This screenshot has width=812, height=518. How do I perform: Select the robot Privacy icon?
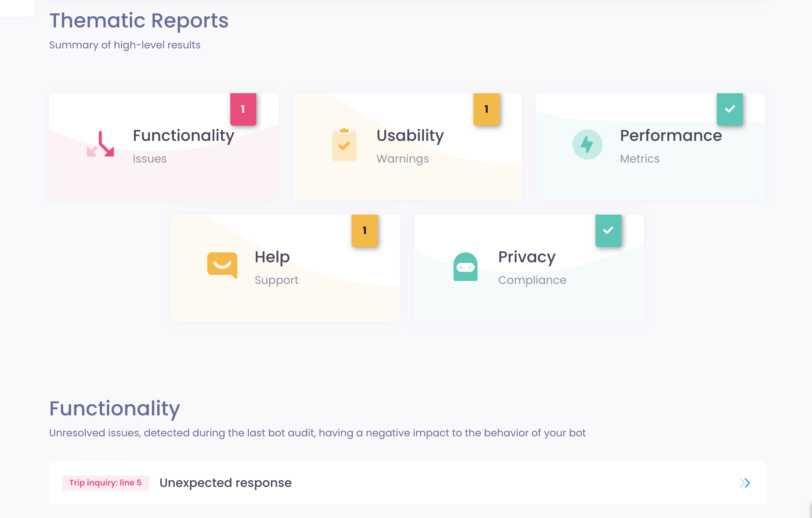[x=466, y=266]
